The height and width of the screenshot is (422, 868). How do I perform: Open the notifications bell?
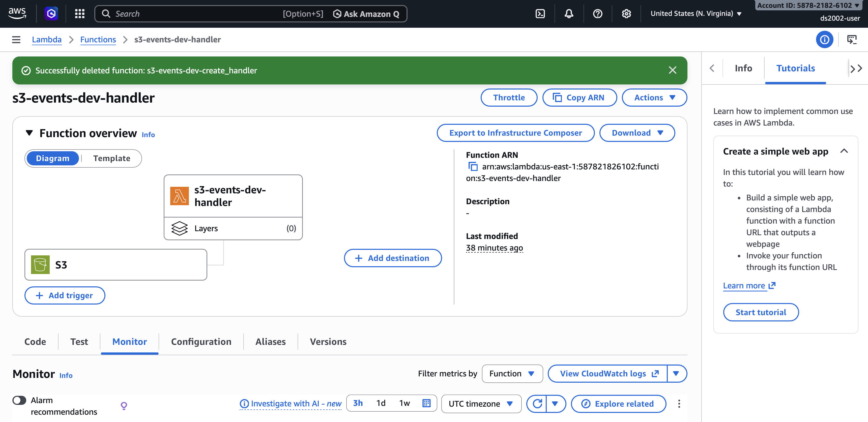[x=569, y=13]
